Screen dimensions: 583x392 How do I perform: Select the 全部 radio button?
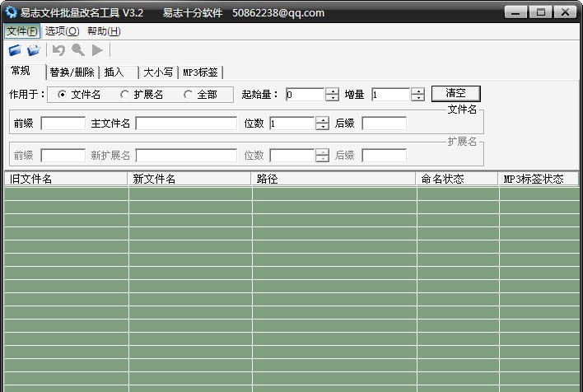pyautogui.click(x=188, y=95)
